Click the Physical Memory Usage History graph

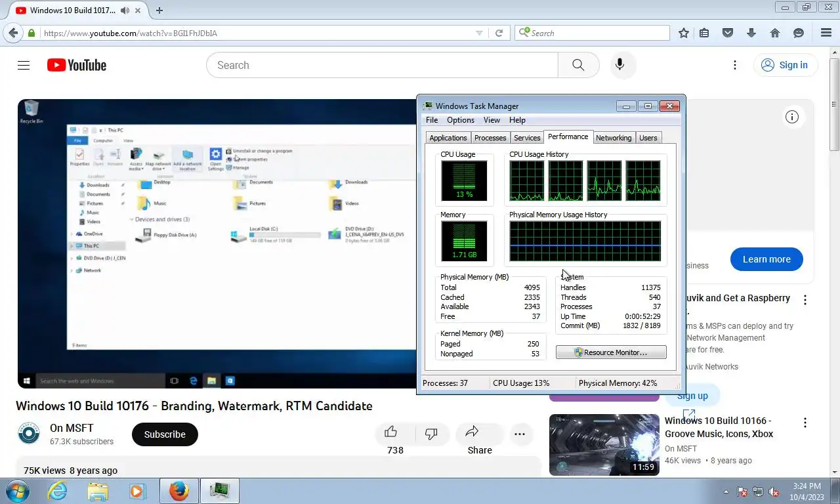pyautogui.click(x=585, y=241)
